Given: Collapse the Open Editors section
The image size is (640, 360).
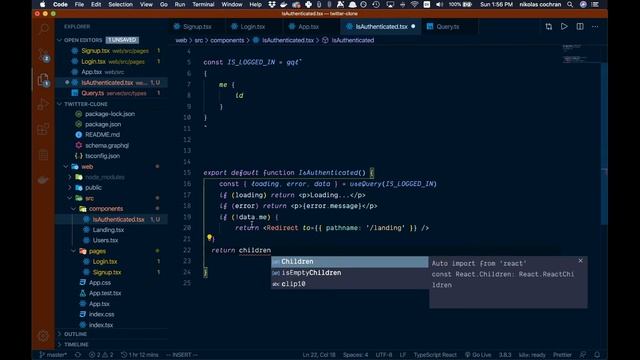Looking at the screenshot, I should [x=60, y=40].
